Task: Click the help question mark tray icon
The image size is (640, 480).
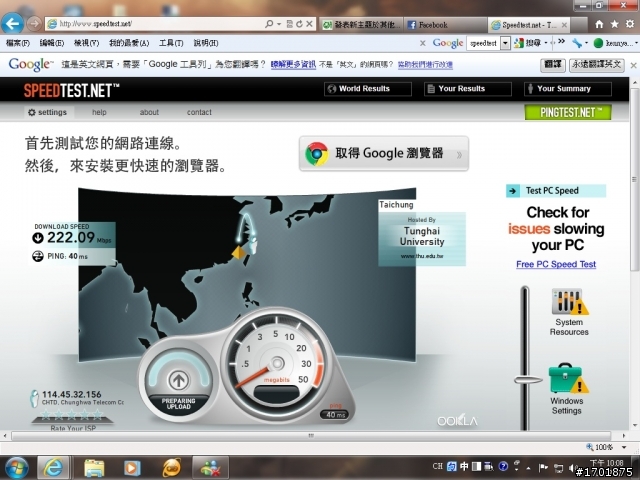Action: tap(503, 466)
